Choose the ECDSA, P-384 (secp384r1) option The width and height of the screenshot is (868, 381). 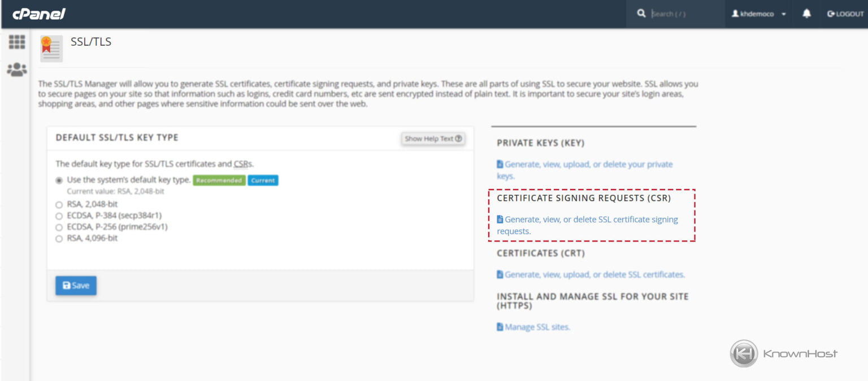[x=59, y=215]
